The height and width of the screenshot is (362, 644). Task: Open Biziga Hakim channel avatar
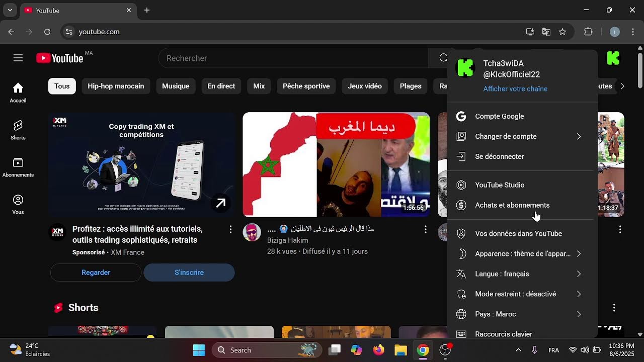(252, 232)
